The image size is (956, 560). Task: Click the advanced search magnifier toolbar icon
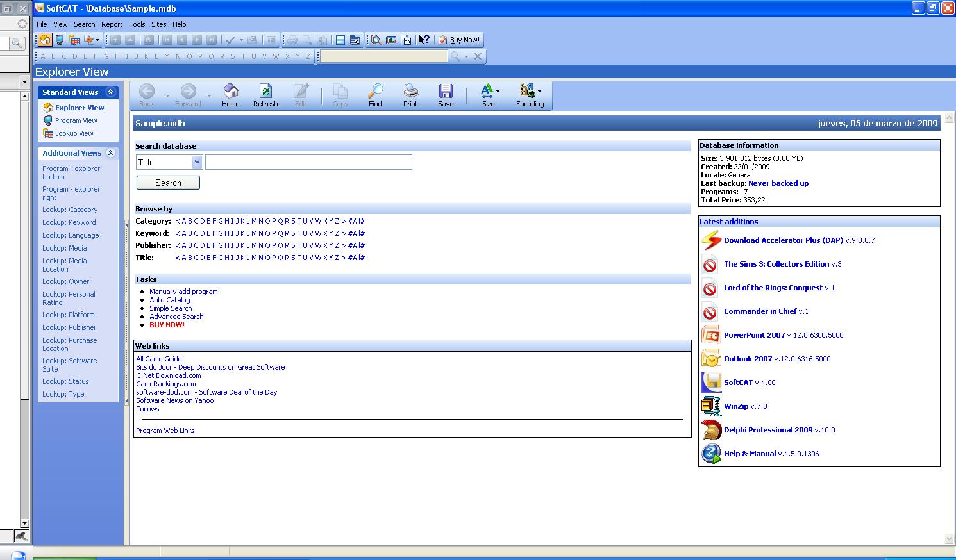pos(376,40)
